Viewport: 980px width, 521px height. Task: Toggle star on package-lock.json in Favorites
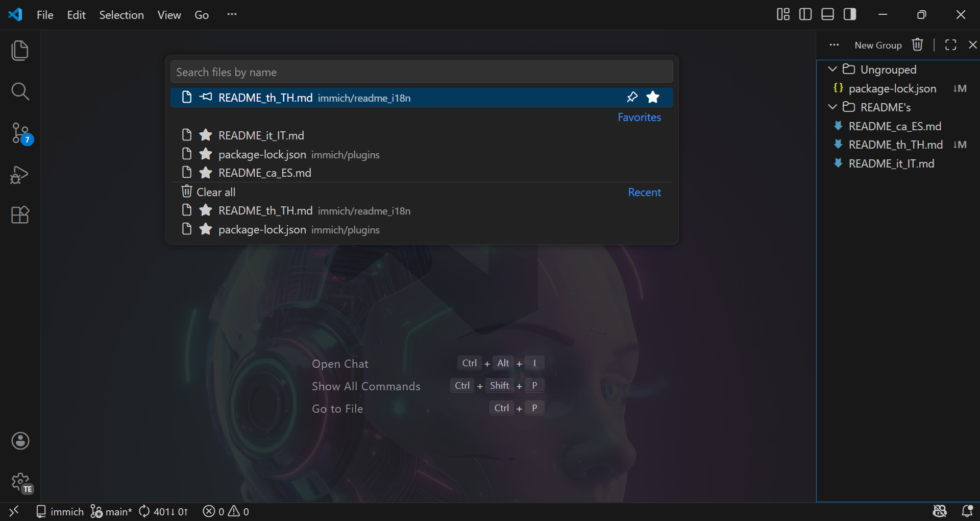(x=206, y=154)
